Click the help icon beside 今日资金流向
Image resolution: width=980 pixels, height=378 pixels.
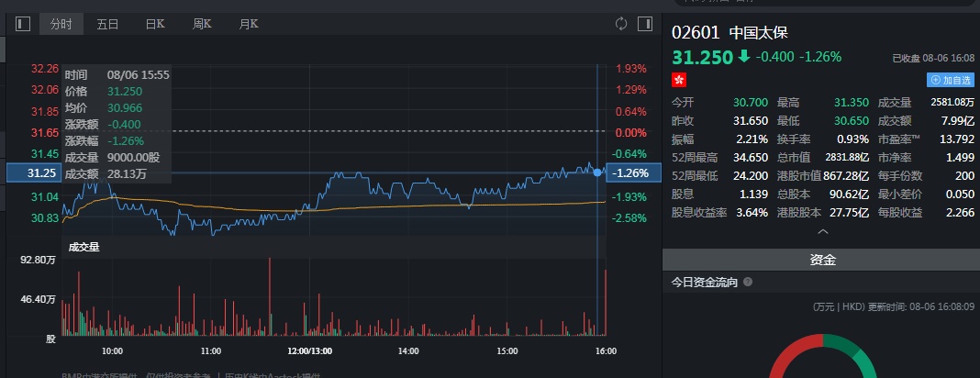(748, 283)
